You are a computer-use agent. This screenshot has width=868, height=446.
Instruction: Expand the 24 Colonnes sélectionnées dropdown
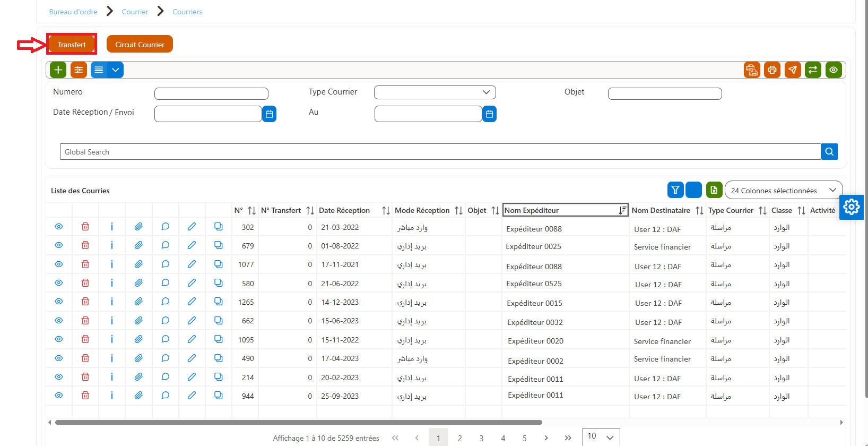pos(784,190)
